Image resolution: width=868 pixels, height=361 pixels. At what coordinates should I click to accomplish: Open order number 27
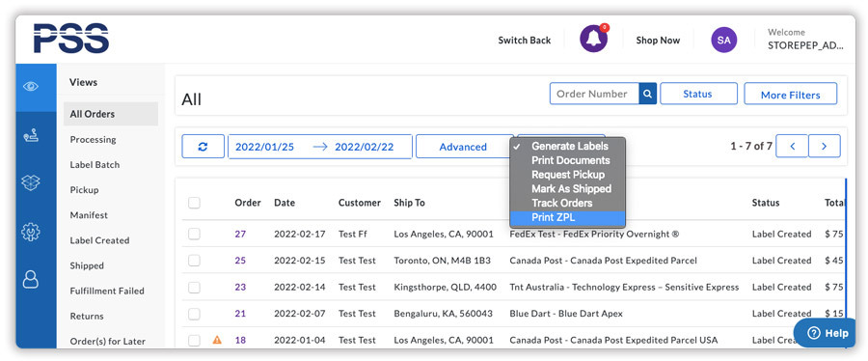240,234
